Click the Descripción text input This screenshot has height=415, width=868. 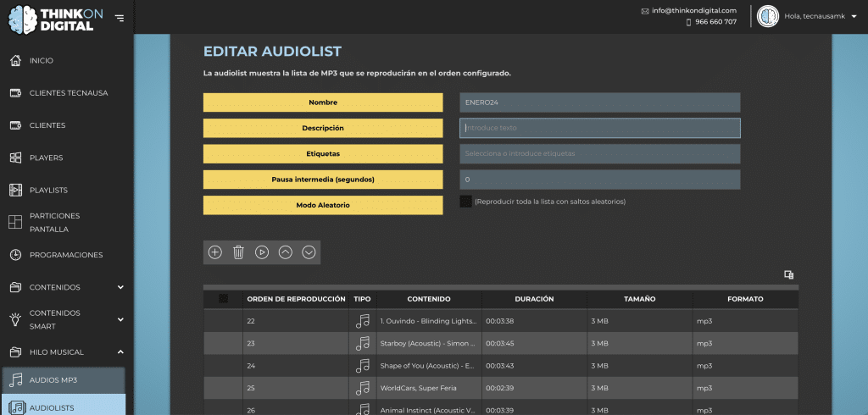[599, 128]
